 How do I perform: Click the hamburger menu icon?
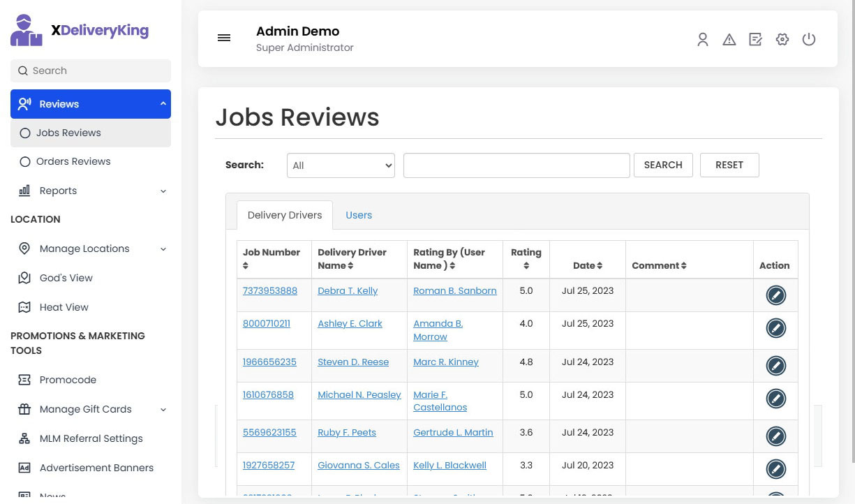224,38
